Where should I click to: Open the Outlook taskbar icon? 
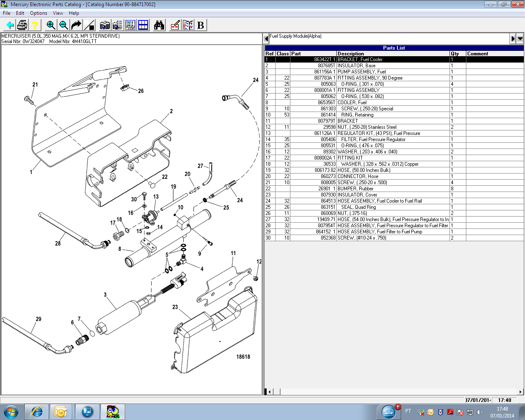coord(61,411)
